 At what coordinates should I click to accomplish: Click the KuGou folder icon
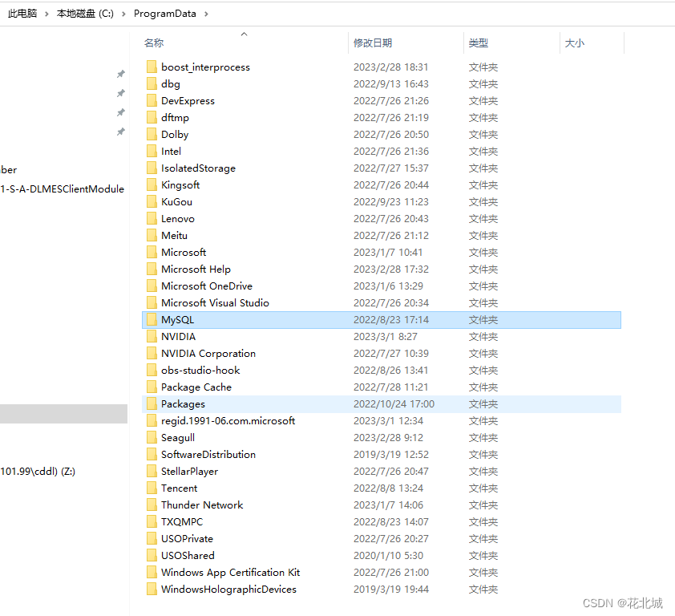coord(152,201)
